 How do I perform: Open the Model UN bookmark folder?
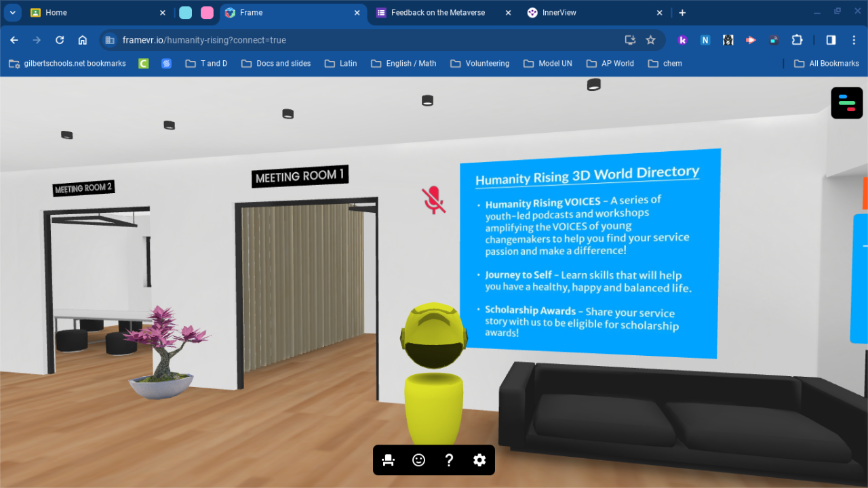548,64
